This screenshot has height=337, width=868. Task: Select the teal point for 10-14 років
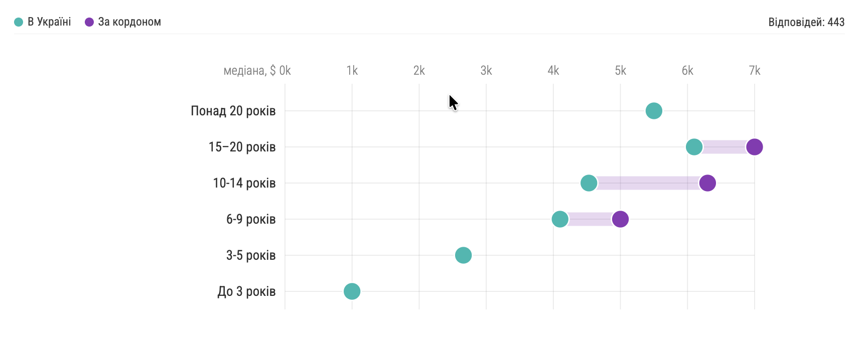(x=589, y=183)
